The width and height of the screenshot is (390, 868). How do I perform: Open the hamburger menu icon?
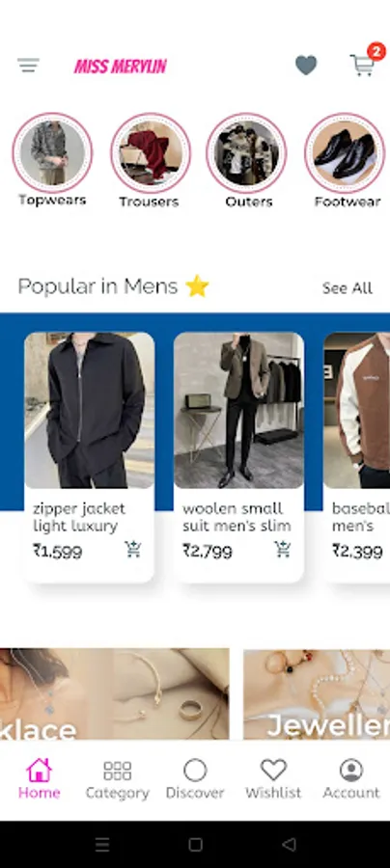pyautogui.click(x=28, y=66)
